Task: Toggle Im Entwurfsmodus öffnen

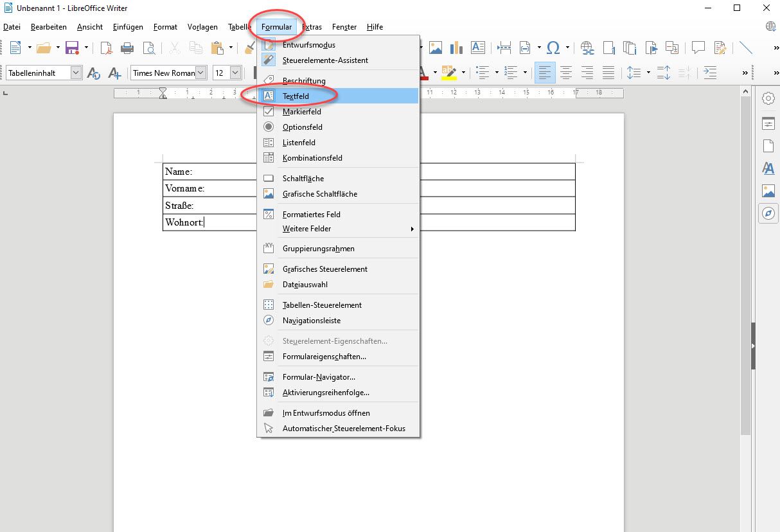Action: point(338,413)
